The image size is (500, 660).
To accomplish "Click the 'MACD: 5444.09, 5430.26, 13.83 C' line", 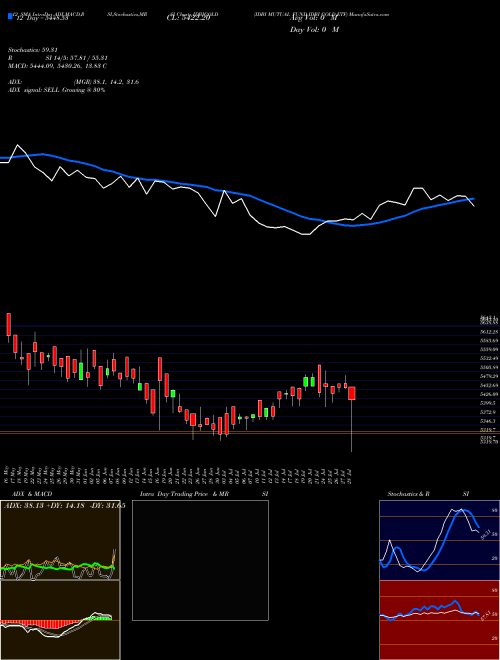I will tap(57, 66).
